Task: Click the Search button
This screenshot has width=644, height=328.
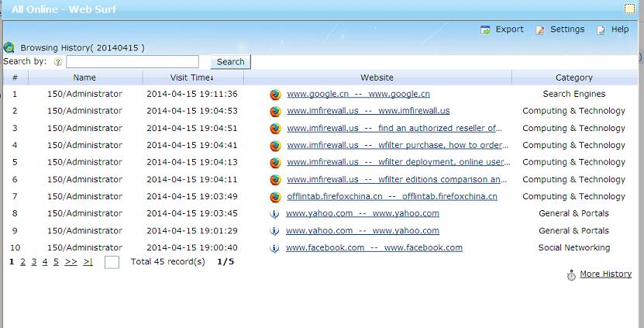Action: pyautogui.click(x=230, y=62)
